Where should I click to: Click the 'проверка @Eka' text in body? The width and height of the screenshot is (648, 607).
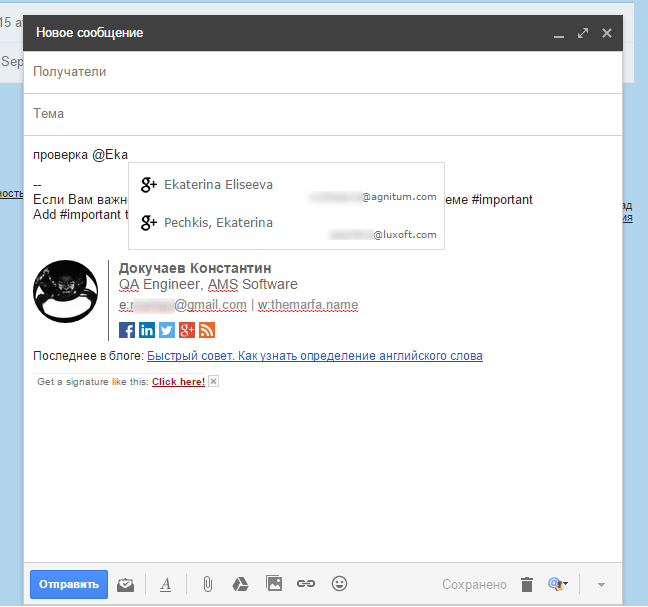[x=81, y=155]
